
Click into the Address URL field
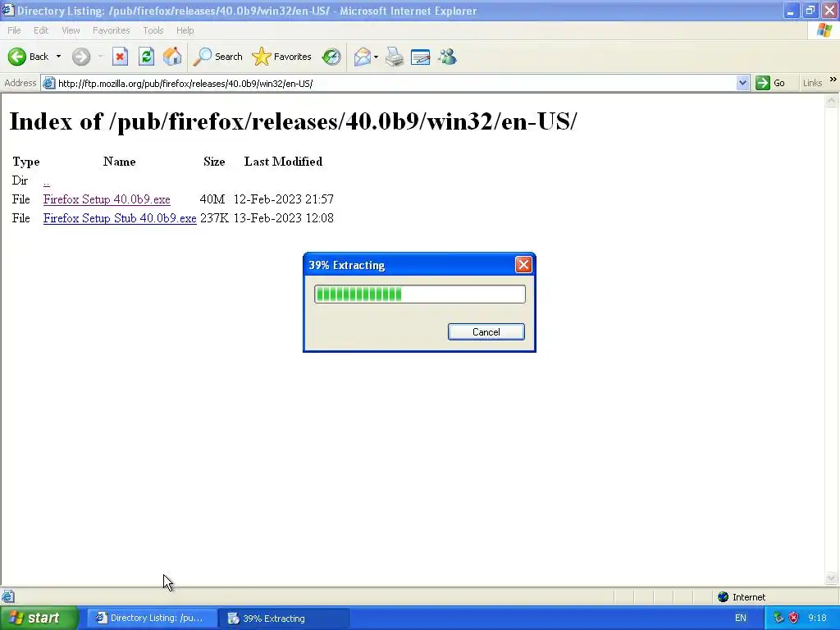point(396,83)
